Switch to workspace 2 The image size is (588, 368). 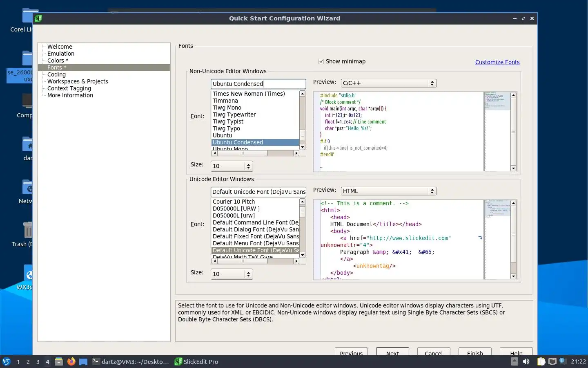coord(28,362)
